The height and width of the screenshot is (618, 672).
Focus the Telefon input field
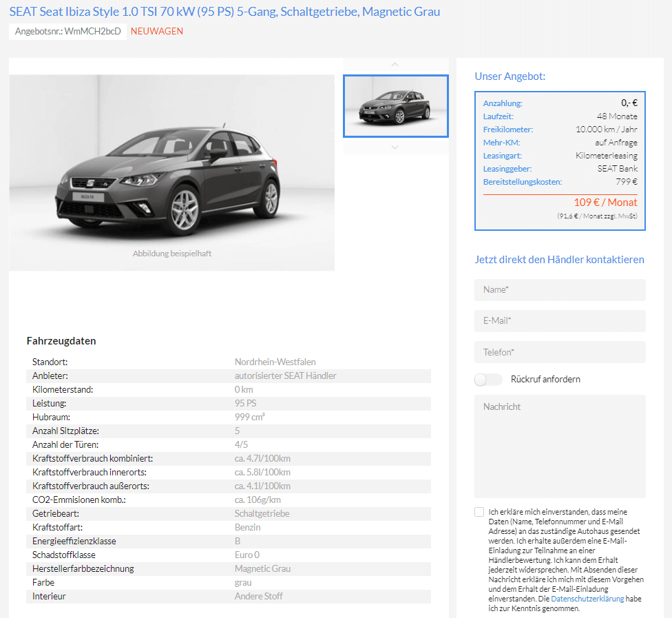(x=560, y=352)
